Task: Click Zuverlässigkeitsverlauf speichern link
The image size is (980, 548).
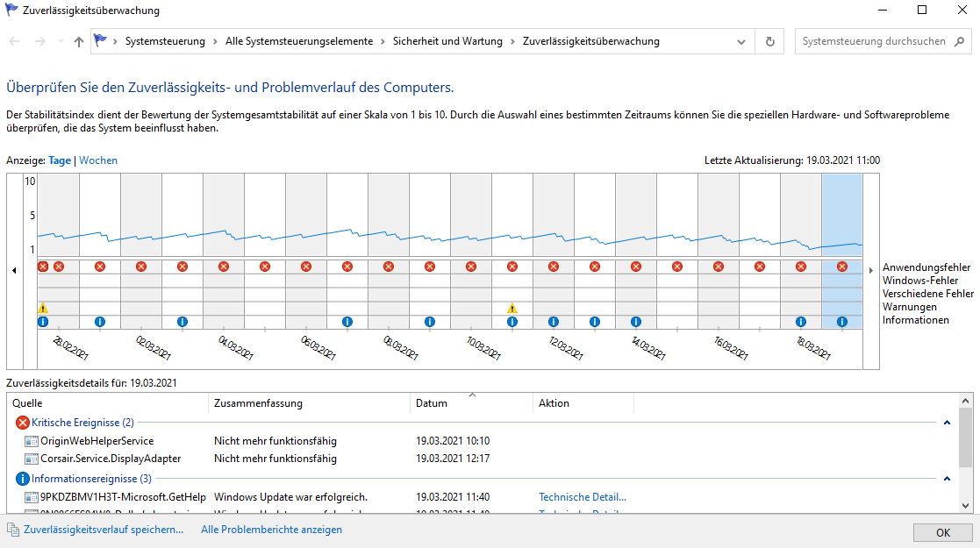Action: click(x=104, y=530)
